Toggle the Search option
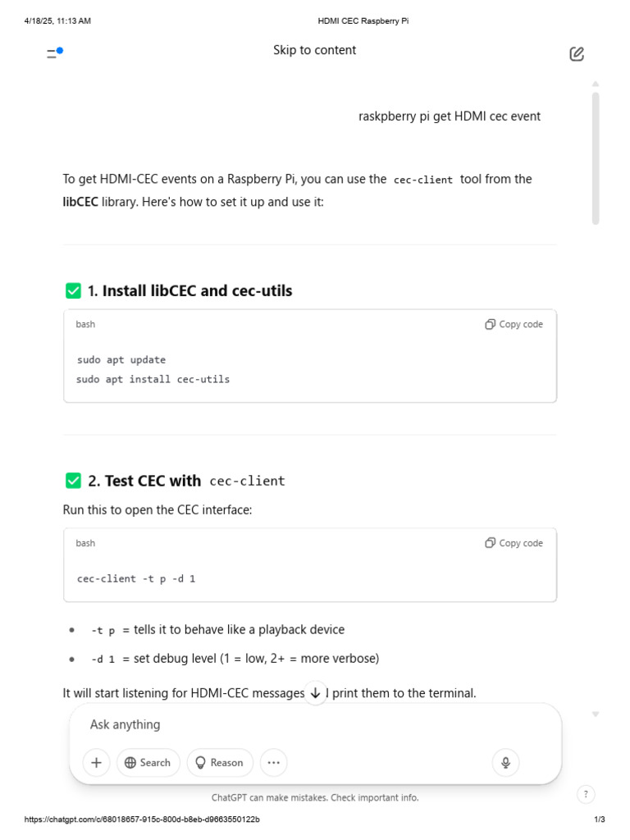 pos(148,762)
